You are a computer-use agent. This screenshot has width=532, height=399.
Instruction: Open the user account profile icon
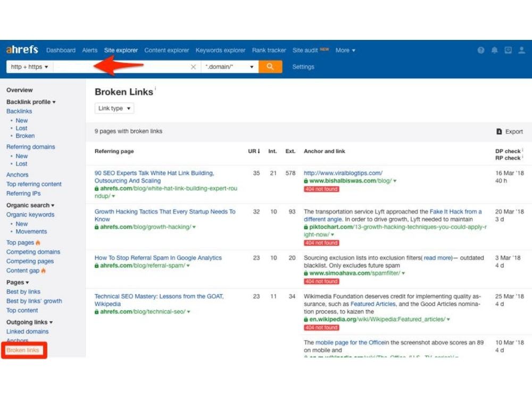521,50
